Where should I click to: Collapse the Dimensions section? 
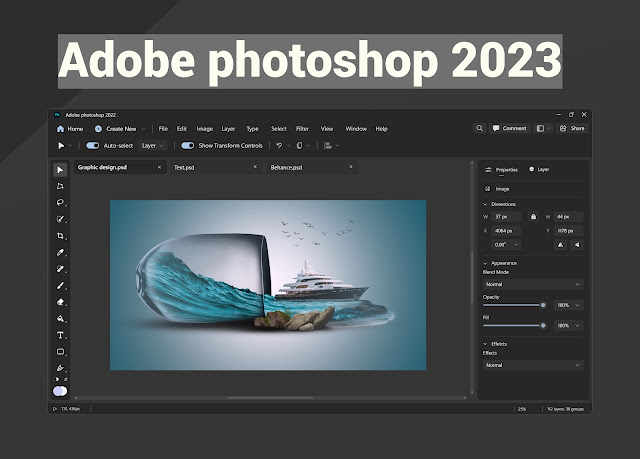tap(485, 204)
